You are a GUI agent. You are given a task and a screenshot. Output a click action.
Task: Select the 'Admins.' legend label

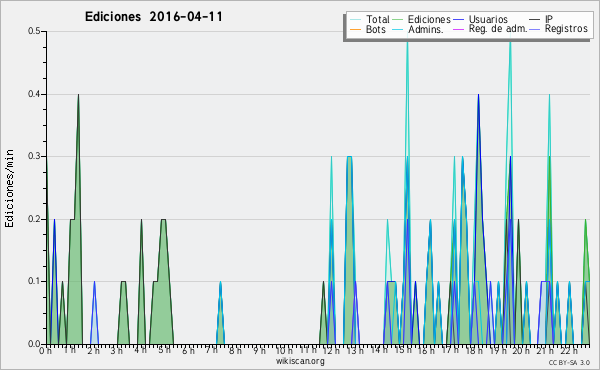pos(426,29)
